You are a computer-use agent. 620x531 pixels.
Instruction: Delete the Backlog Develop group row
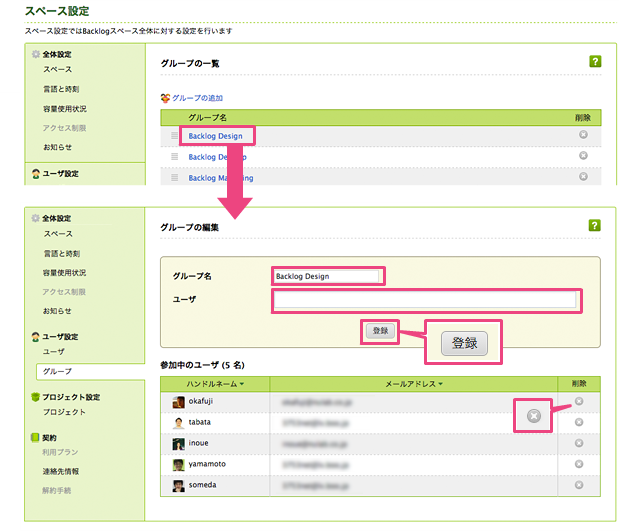click(x=583, y=155)
